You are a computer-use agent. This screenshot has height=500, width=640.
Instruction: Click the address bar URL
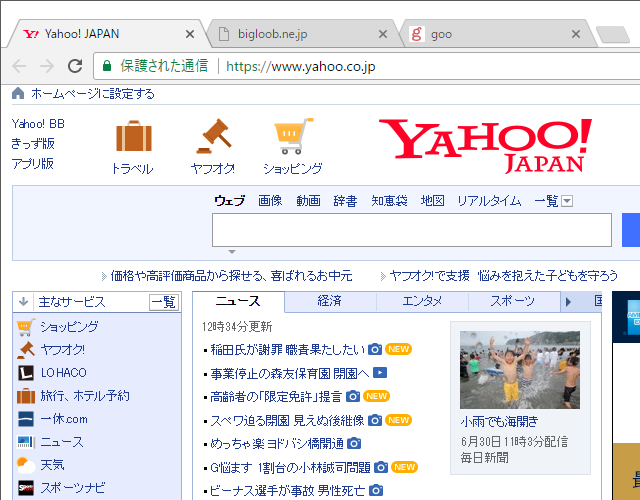click(x=301, y=66)
